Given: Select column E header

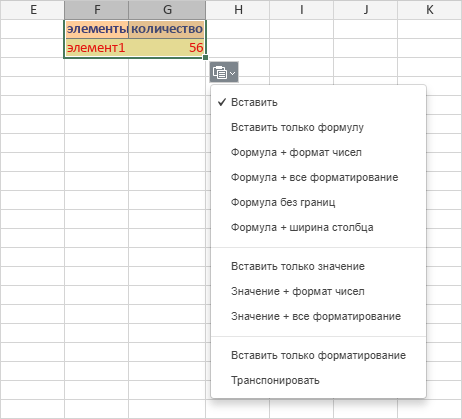Looking at the screenshot, I should 32,10.
